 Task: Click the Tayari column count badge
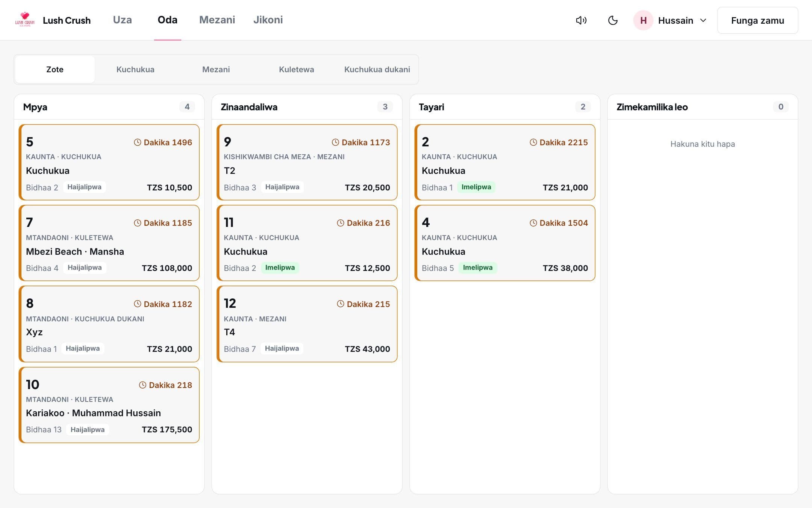583,107
